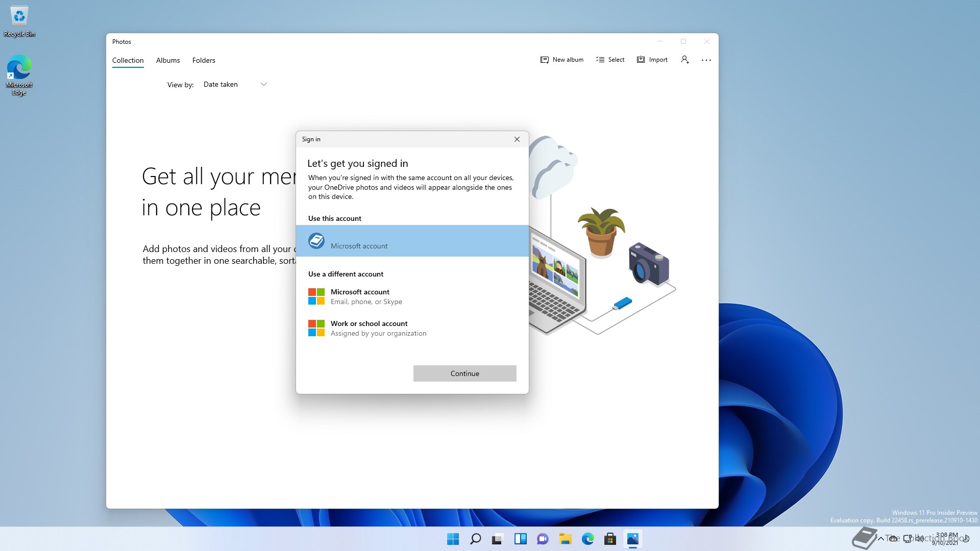The height and width of the screenshot is (551, 980).
Task: Select the existing account avatar icon
Action: click(316, 241)
